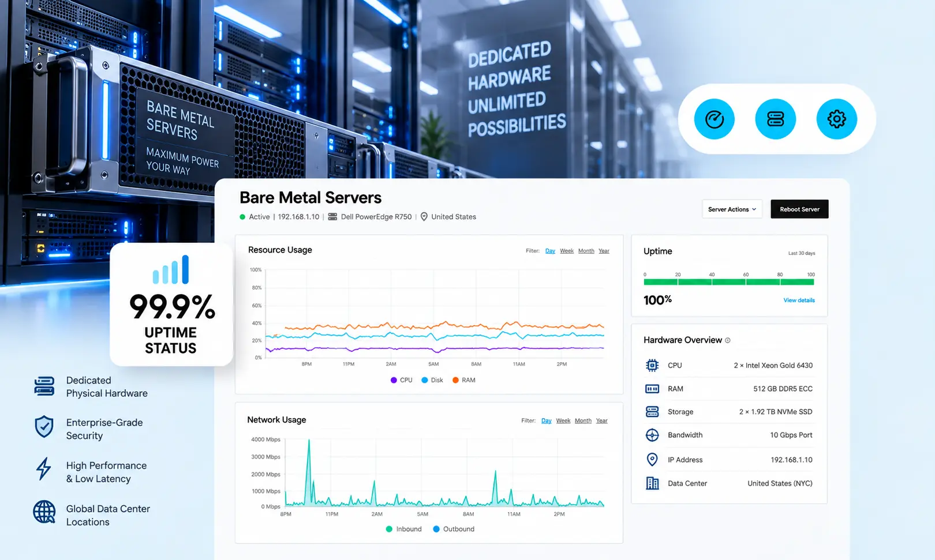This screenshot has height=560, width=935.
Task: Select Week filter in Resource Usage
Action: pyautogui.click(x=567, y=251)
